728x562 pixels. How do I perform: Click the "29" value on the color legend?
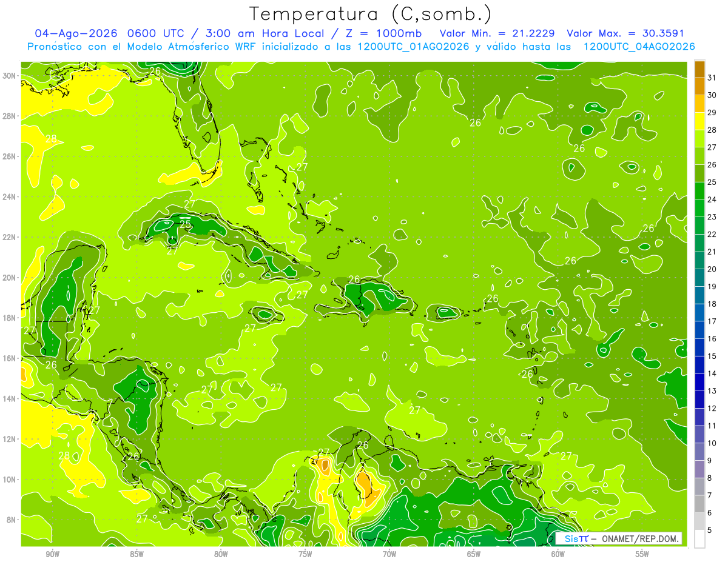713,112
